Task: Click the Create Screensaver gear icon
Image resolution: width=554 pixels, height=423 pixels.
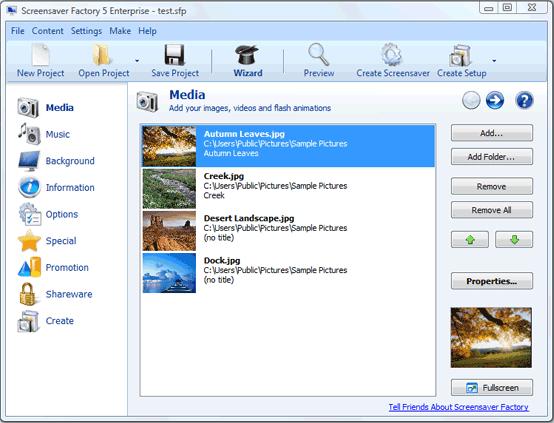Action: click(x=392, y=55)
